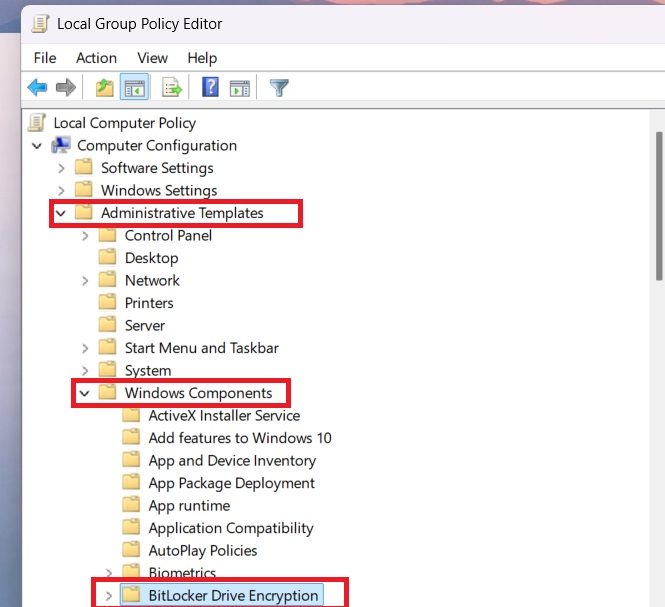The height and width of the screenshot is (607, 665).
Task: Click the Filter funnel icon
Action: coord(279,88)
